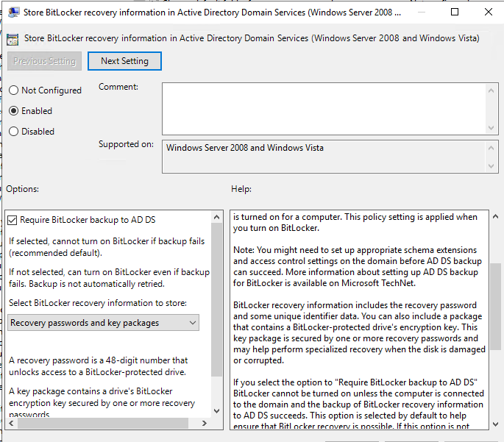Click the disabled Previous Setting button
The image size is (504, 442).
44,61
